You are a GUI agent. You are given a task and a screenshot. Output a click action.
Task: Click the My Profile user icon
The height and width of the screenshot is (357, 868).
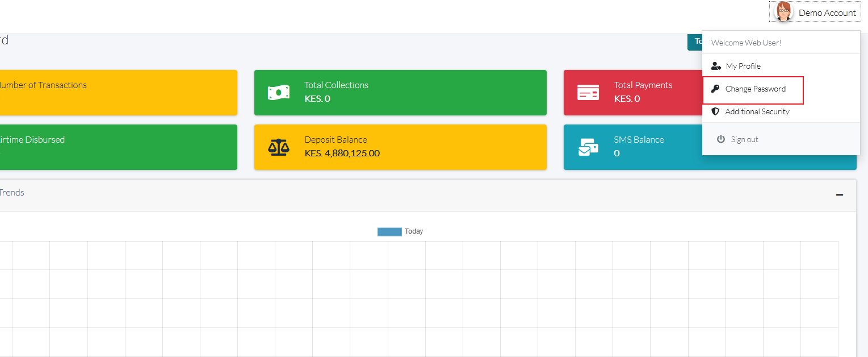click(716, 66)
